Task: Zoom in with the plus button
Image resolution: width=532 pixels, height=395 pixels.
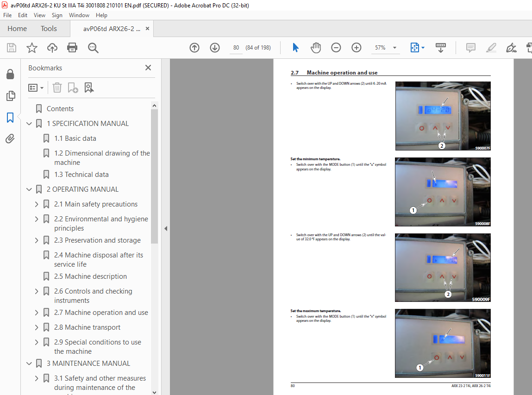Action: [356, 48]
